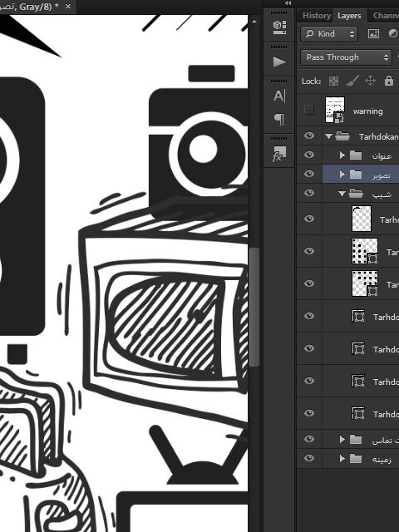Open the Pass Through blend mode dropdown
The height and width of the screenshot is (532, 399).
pyautogui.click(x=346, y=57)
